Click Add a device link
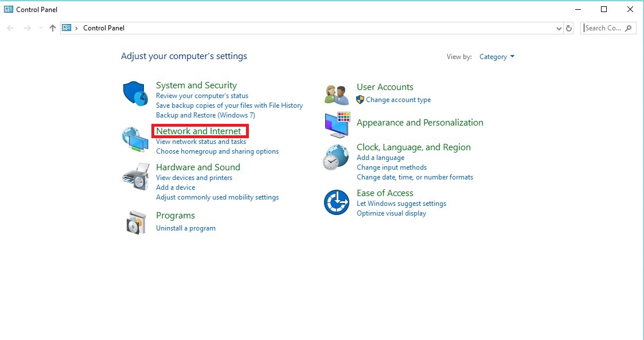This screenshot has height=340, width=644. (175, 187)
